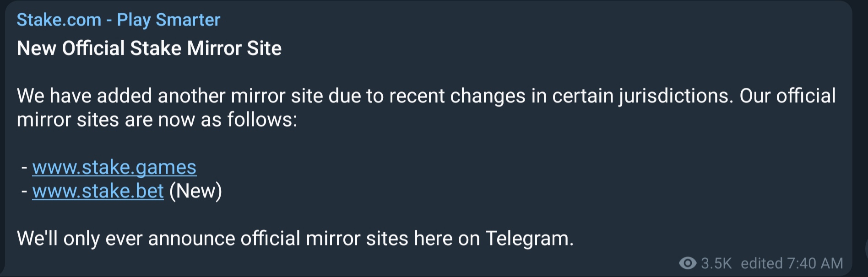Click the 7:40 AM timestamp
This screenshot has height=277, width=868.
click(x=815, y=263)
